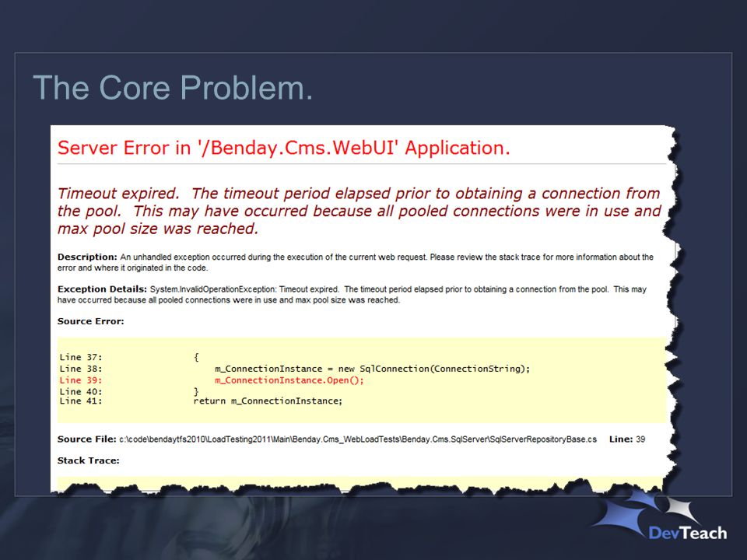Click the 'Exception Details:' label
The height and width of the screenshot is (560, 747).
pyautogui.click(x=102, y=289)
